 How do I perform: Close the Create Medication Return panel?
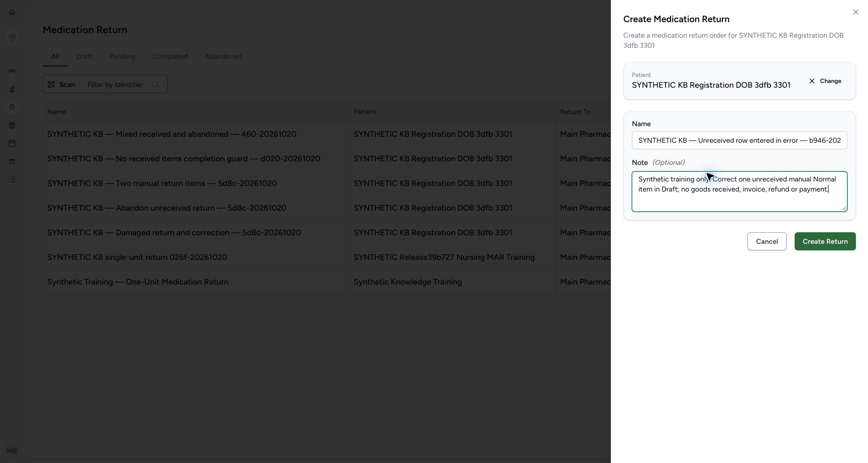(856, 12)
